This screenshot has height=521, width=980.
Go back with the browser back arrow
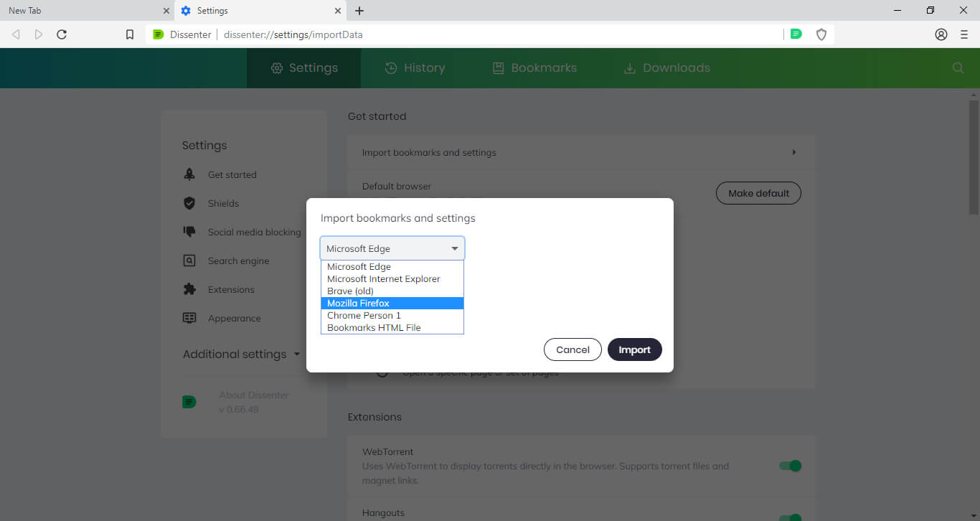pos(17,34)
